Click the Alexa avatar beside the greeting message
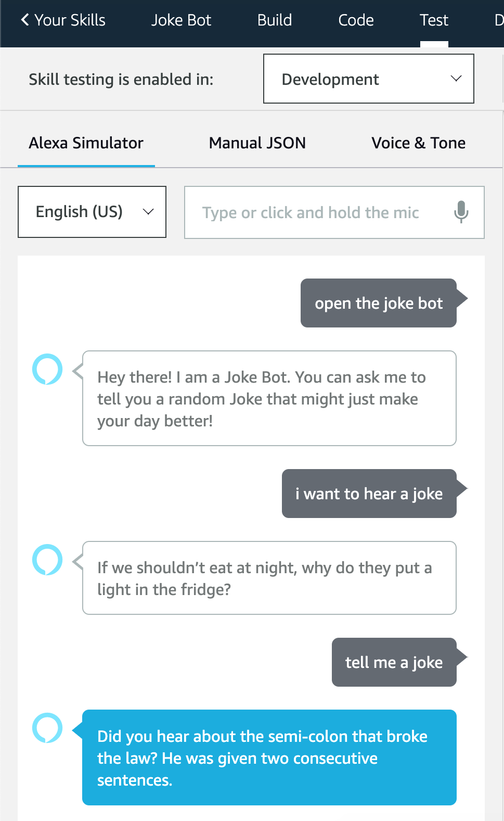The width and height of the screenshot is (504, 821). pyautogui.click(x=47, y=370)
